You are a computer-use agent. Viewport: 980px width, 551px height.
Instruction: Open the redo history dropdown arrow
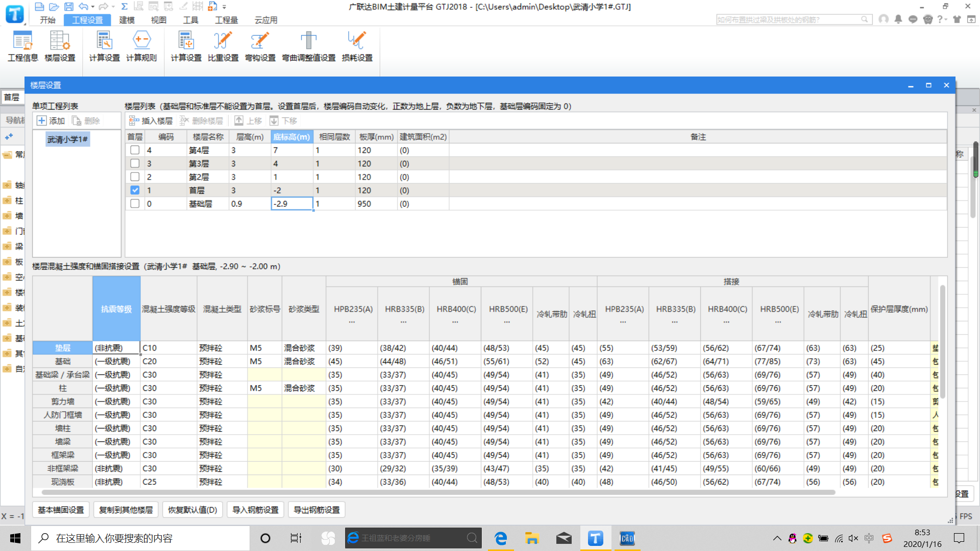(112, 7)
